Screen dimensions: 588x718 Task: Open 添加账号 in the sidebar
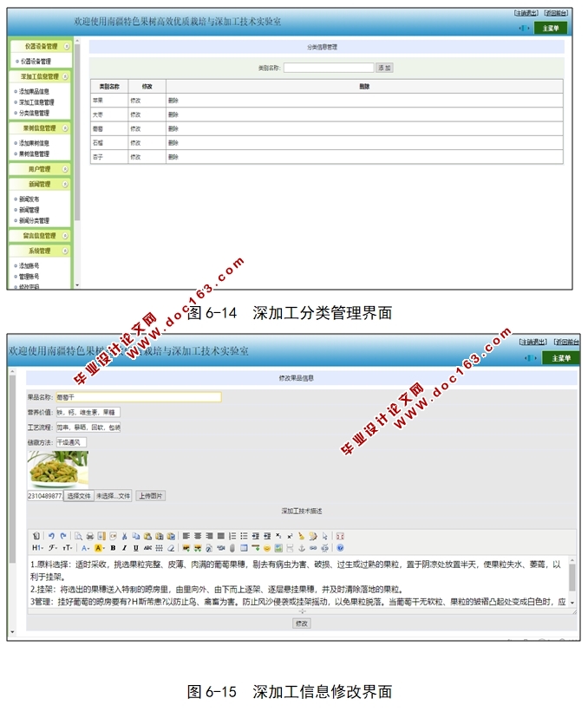pos(29,265)
